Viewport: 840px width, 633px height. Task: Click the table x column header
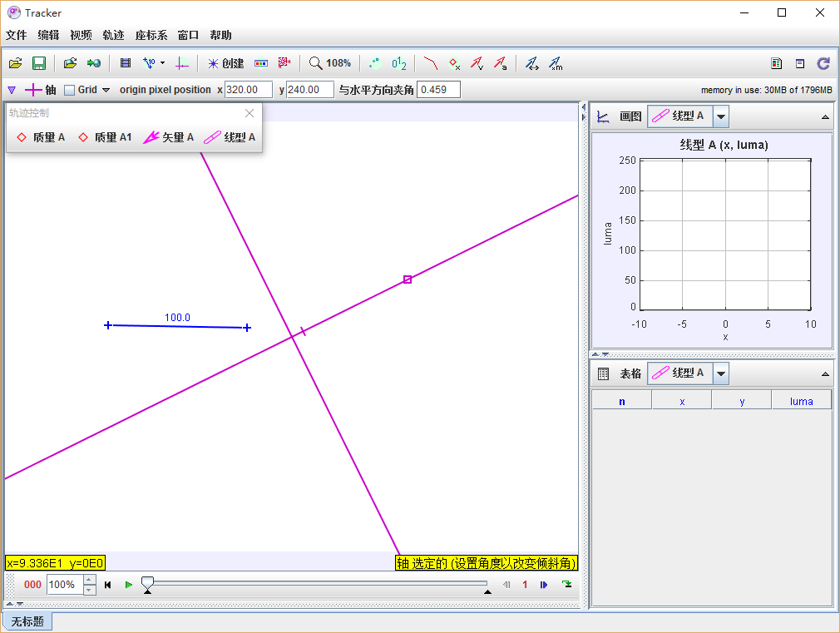click(682, 402)
